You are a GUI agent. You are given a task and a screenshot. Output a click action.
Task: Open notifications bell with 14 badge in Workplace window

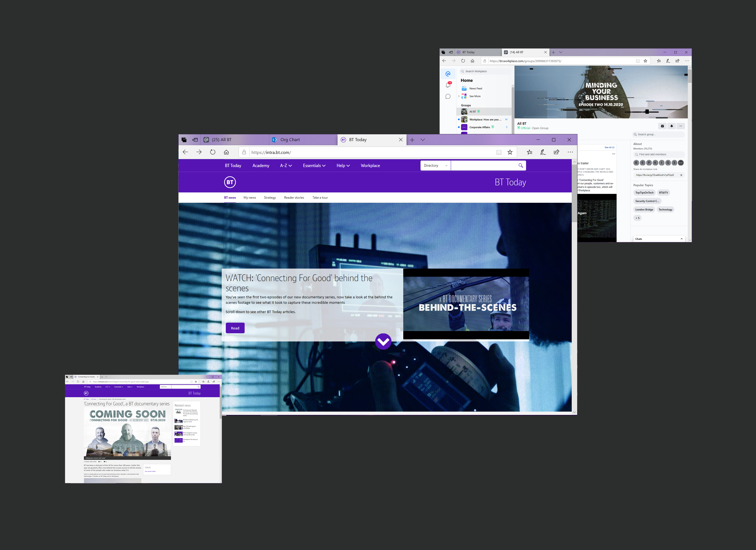(x=448, y=85)
